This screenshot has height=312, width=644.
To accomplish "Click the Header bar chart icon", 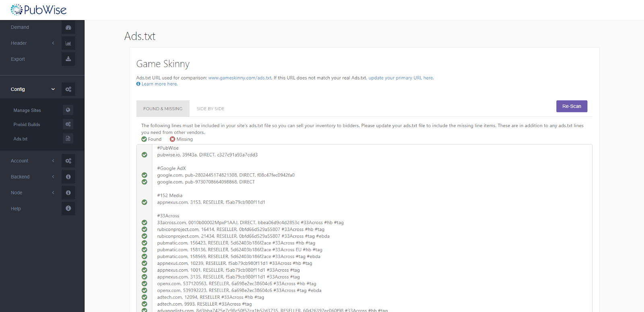I will pyautogui.click(x=68, y=43).
